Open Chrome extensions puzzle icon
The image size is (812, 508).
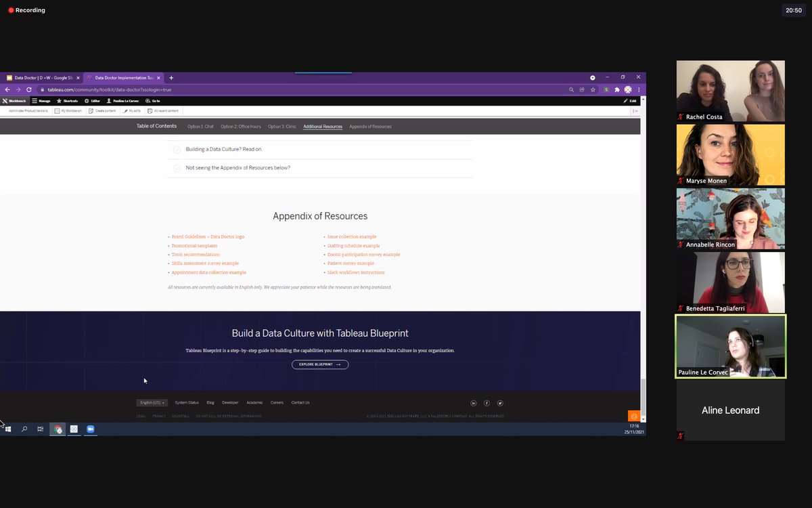click(x=617, y=89)
